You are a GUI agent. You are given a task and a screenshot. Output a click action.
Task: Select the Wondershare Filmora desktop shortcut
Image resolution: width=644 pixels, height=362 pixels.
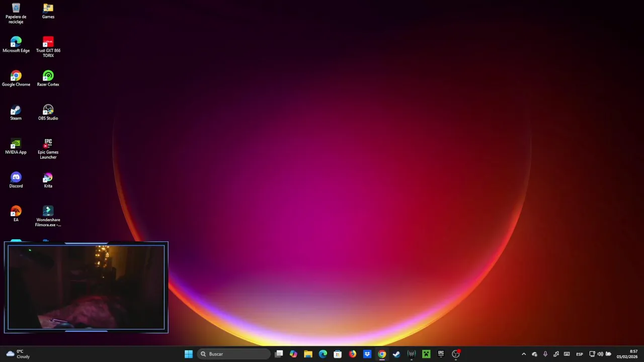click(48, 216)
